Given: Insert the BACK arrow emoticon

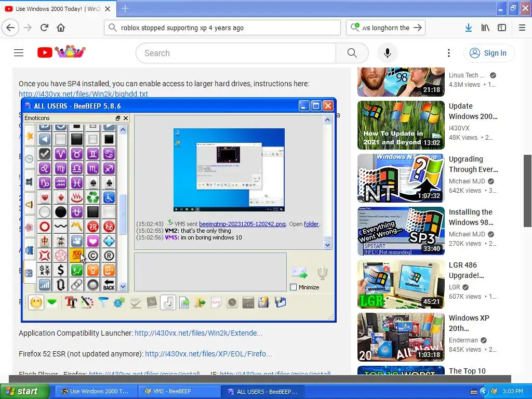Looking at the screenshot, I should 109,285.
